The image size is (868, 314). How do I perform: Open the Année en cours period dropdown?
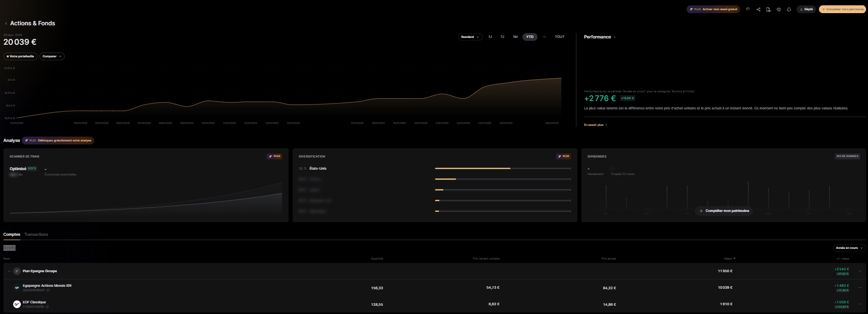click(849, 248)
